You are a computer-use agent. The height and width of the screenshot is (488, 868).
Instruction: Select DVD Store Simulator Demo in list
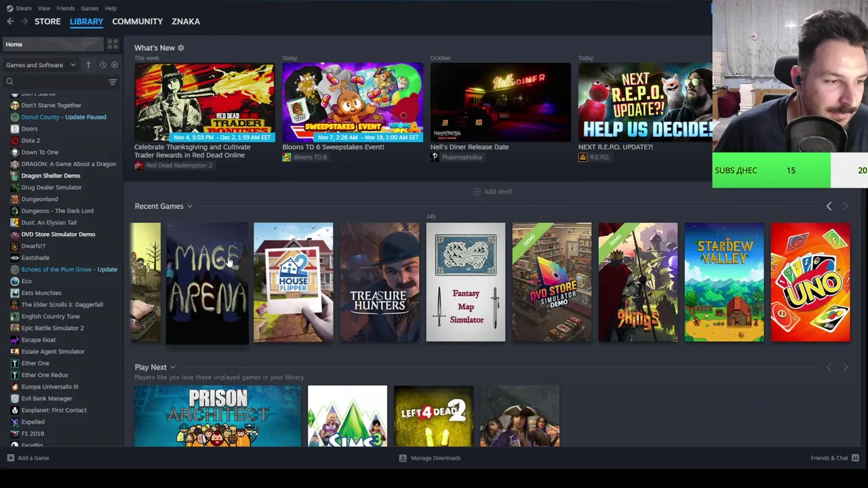click(x=58, y=235)
